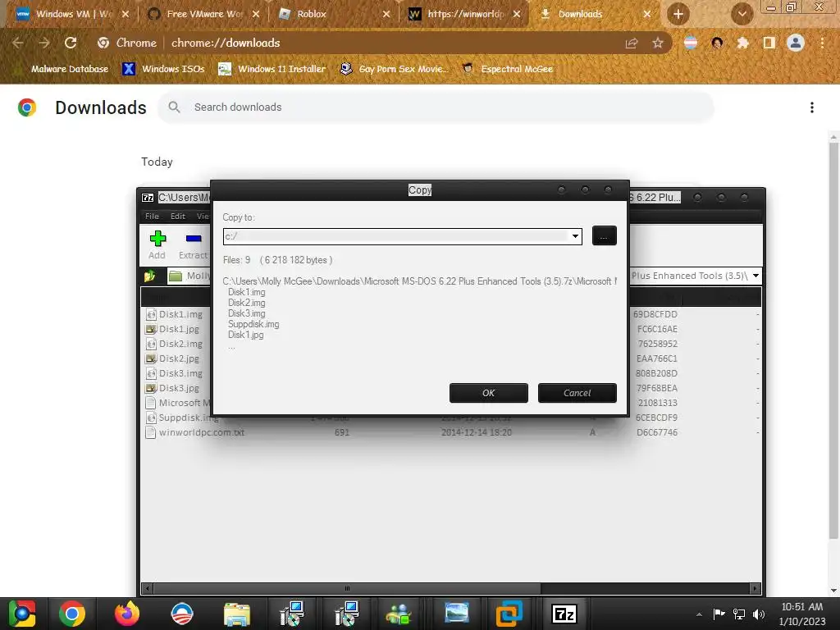The height and width of the screenshot is (630, 840).
Task: Switch to the Windows VM tab
Action: [73, 14]
